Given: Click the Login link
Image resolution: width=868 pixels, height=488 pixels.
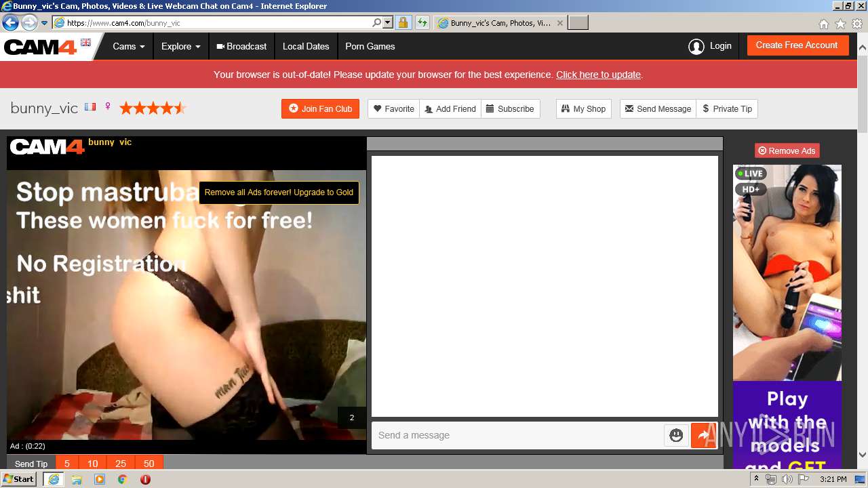Looking at the screenshot, I should 720,46.
